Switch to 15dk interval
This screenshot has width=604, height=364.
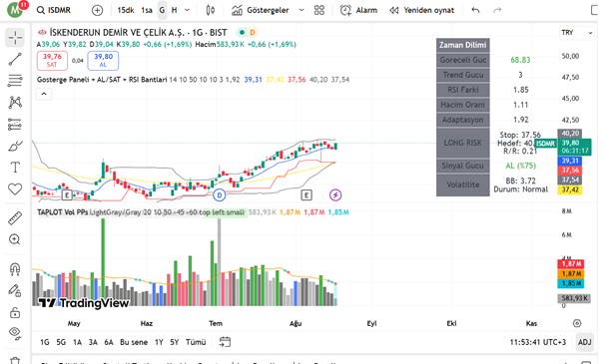coord(126,10)
